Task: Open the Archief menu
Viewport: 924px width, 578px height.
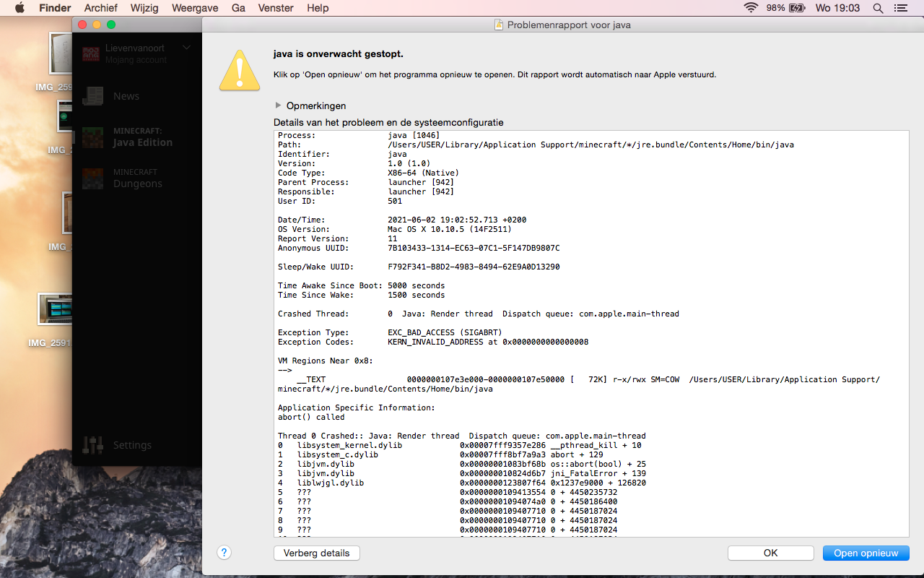Action: click(x=101, y=8)
